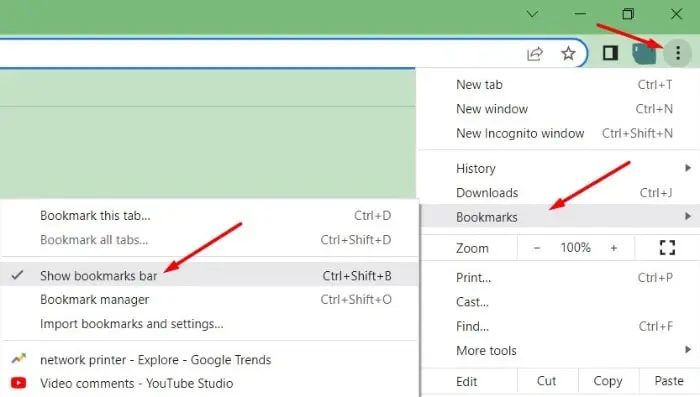The height and width of the screenshot is (397, 700).
Task: Toggle the side panel icon
Action: coord(610,53)
